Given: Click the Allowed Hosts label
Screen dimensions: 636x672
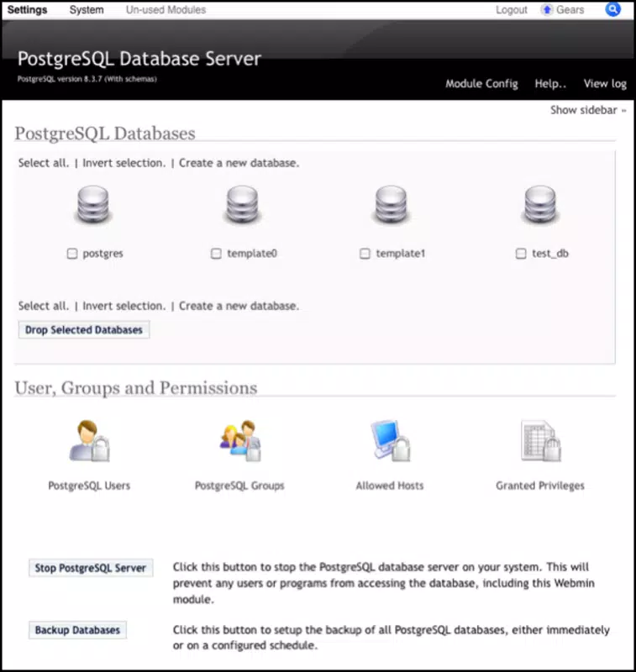Looking at the screenshot, I should 390,486.
